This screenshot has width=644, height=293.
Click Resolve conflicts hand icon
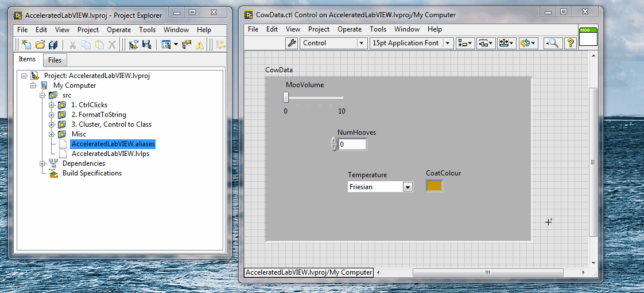pos(187,44)
